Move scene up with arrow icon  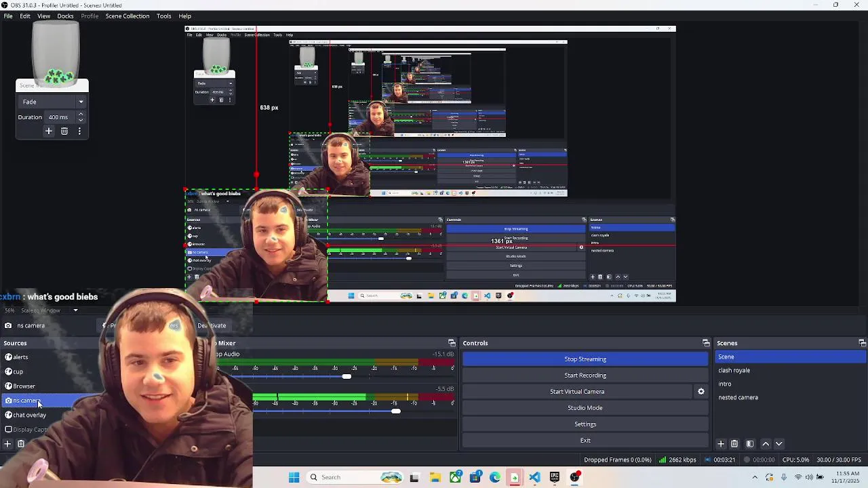(766, 444)
